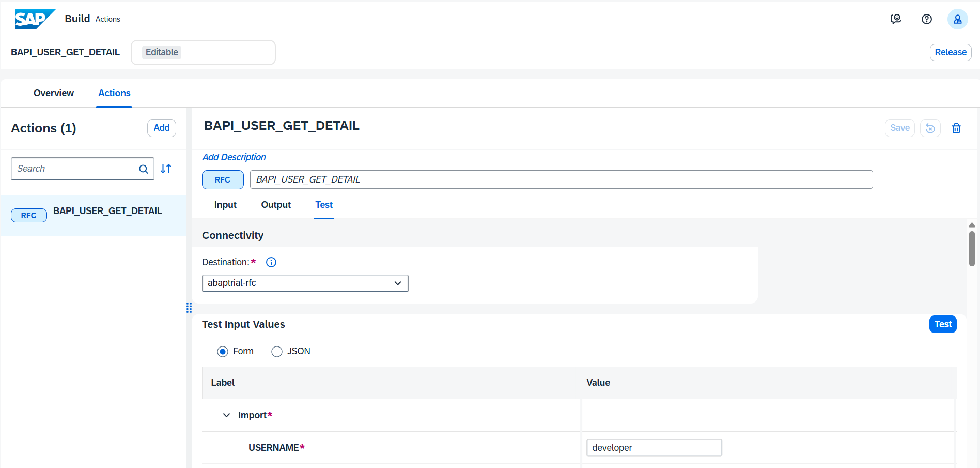Switch to the Output tab
The image size is (980, 468).
point(275,205)
